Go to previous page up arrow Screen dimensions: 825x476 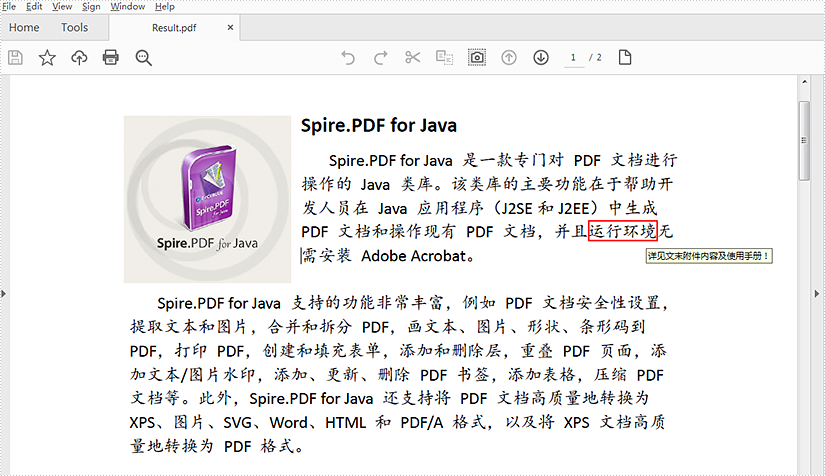pyautogui.click(x=509, y=57)
